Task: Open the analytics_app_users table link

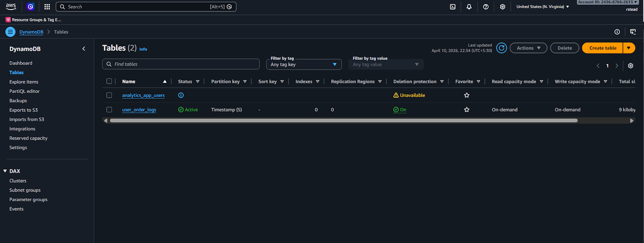Action: click(x=143, y=95)
